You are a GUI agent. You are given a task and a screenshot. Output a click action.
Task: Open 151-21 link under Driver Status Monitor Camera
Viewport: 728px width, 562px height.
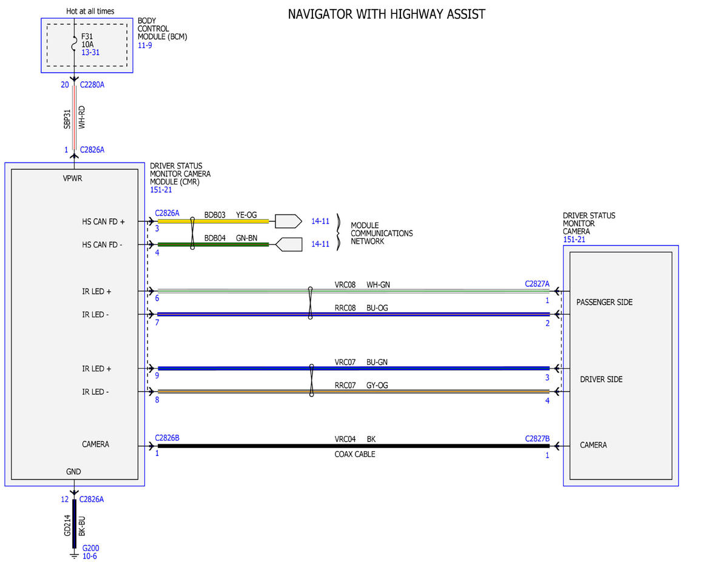pyautogui.click(x=574, y=239)
